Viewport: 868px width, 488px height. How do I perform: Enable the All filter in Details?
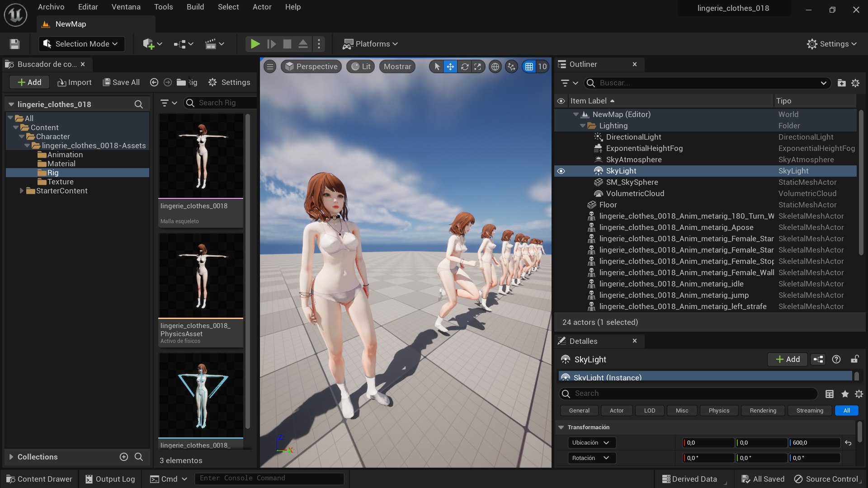pyautogui.click(x=847, y=410)
